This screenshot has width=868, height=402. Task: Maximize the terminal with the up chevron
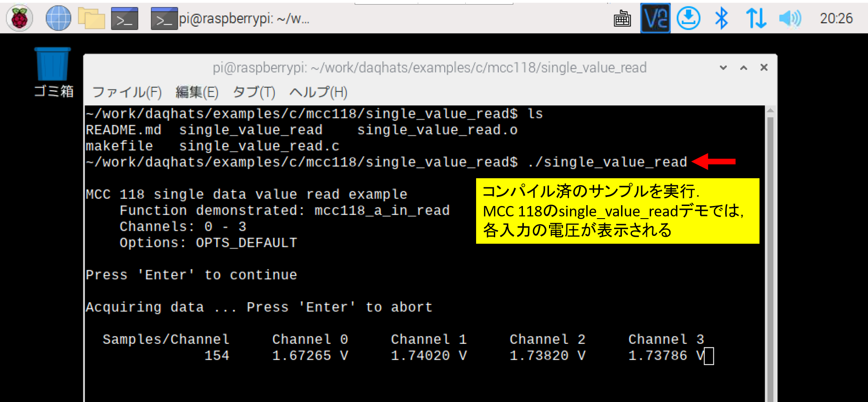pos(743,68)
